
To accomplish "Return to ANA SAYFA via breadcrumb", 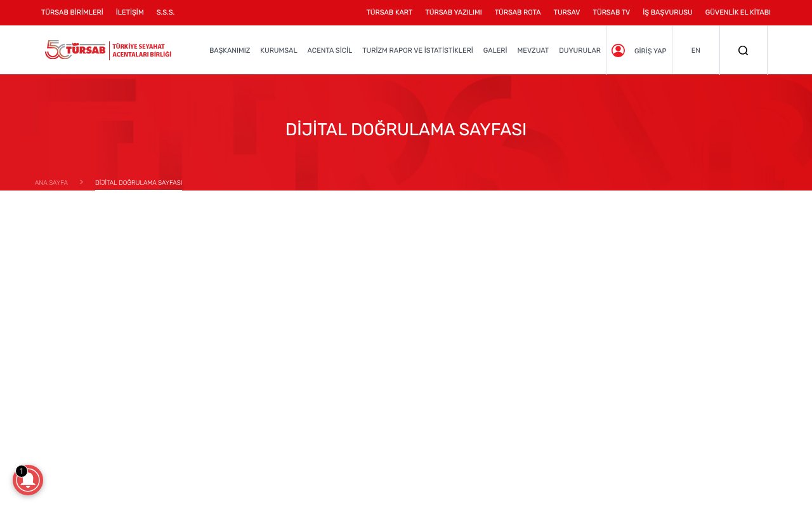I will pyautogui.click(x=51, y=182).
